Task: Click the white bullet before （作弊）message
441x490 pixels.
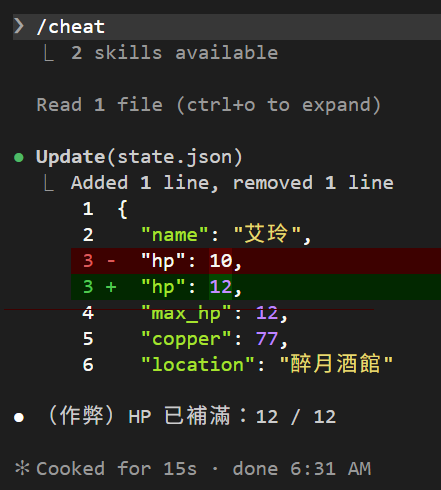Action: pyautogui.click(x=19, y=417)
